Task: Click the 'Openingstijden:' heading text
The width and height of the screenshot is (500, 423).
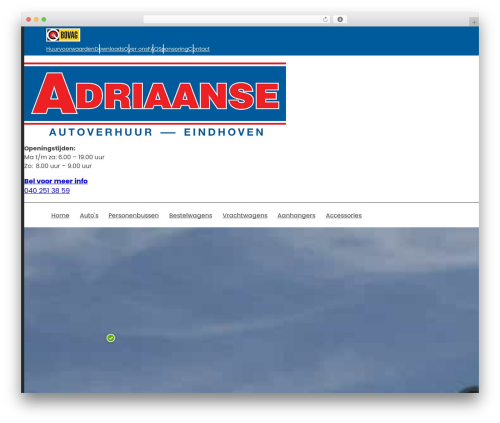Action: [50, 148]
